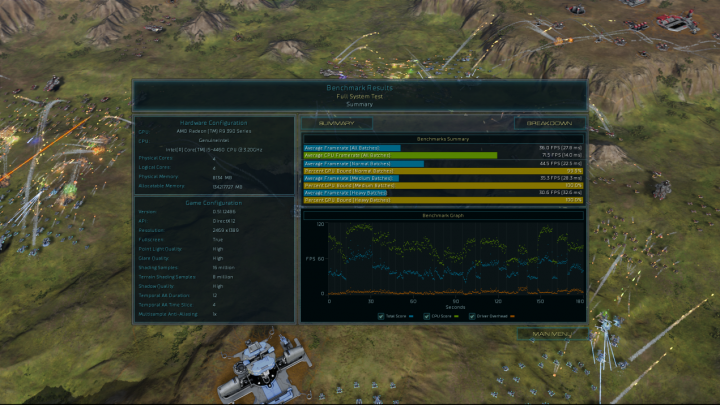This screenshot has width=720, height=405.
Task: Click the Average Framerate (Normal Batches) bar
Action: (364, 163)
